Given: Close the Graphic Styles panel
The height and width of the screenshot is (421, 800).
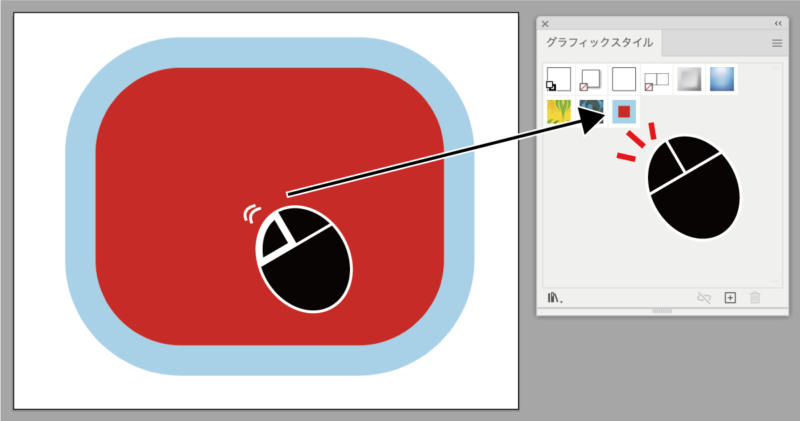Looking at the screenshot, I should pos(545,23).
